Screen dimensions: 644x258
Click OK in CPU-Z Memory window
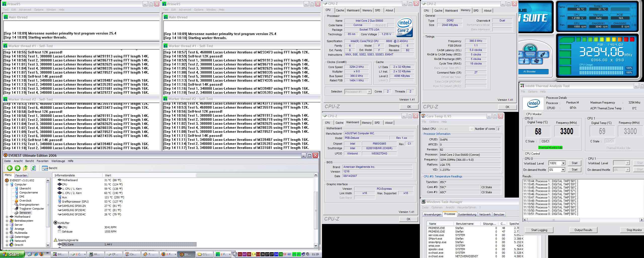pos(507,107)
